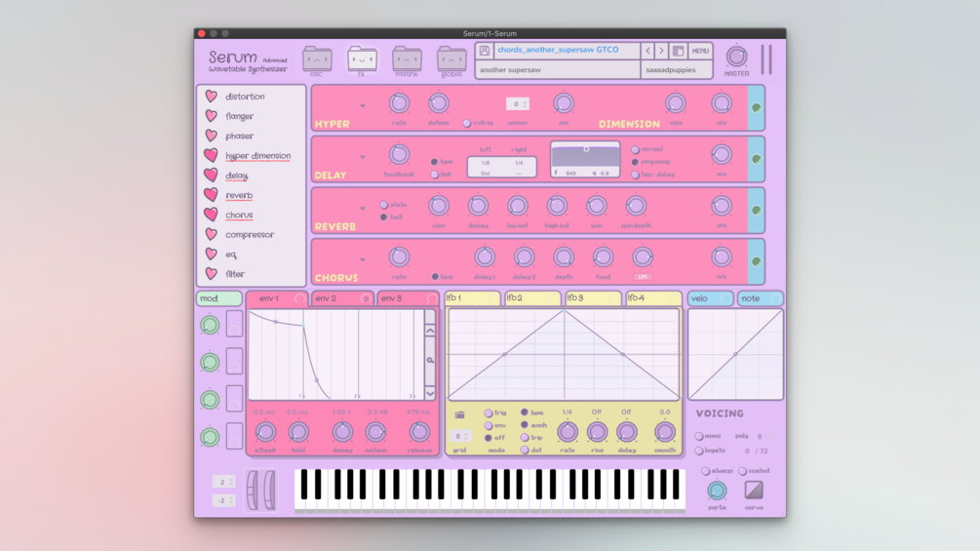This screenshot has width=980, height=551.
Task: Select tap - delay mode
Action: (635, 175)
